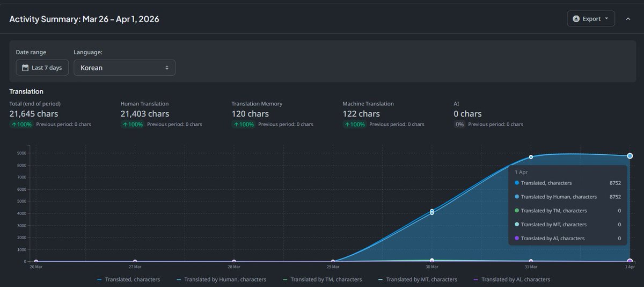Screen dimensions: 644x287
Task: Collapse the Activity Summary panel chevron
Action: (x=628, y=19)
